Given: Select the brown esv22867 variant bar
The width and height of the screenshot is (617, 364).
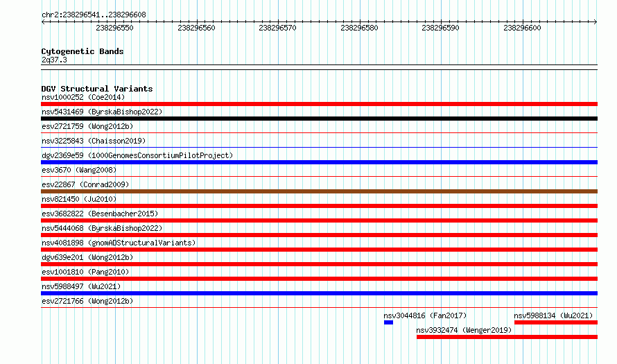Looking at the screenshot, I should 319,191.
